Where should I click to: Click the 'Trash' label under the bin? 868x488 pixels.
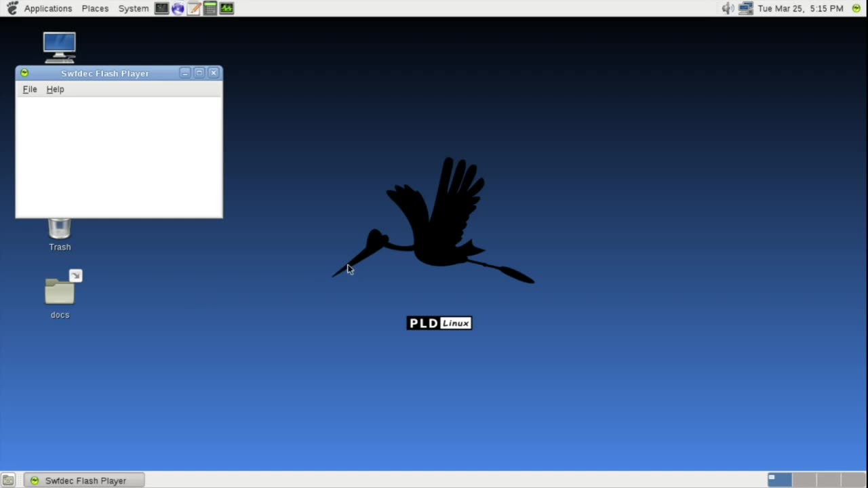[60, 247]
